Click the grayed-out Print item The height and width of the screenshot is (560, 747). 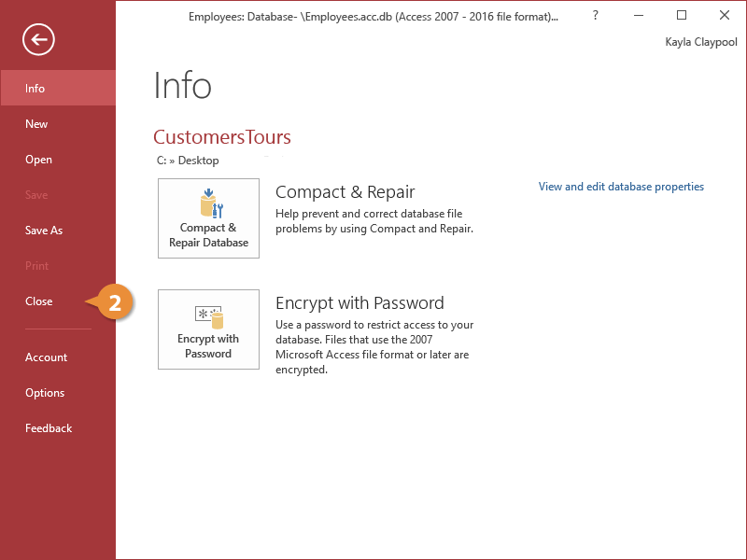[x=36, y=266]
